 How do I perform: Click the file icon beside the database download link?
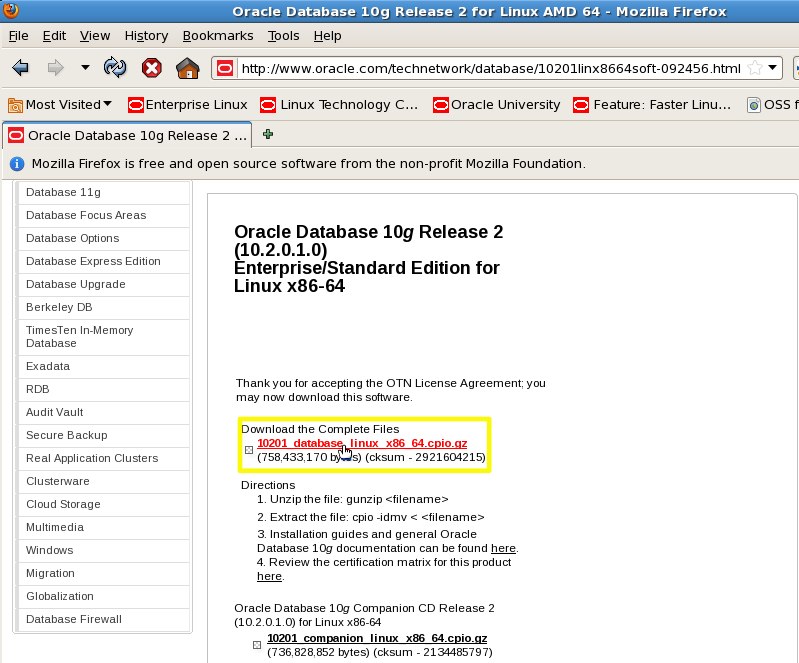pyautogui.click(x=249, y=450)
